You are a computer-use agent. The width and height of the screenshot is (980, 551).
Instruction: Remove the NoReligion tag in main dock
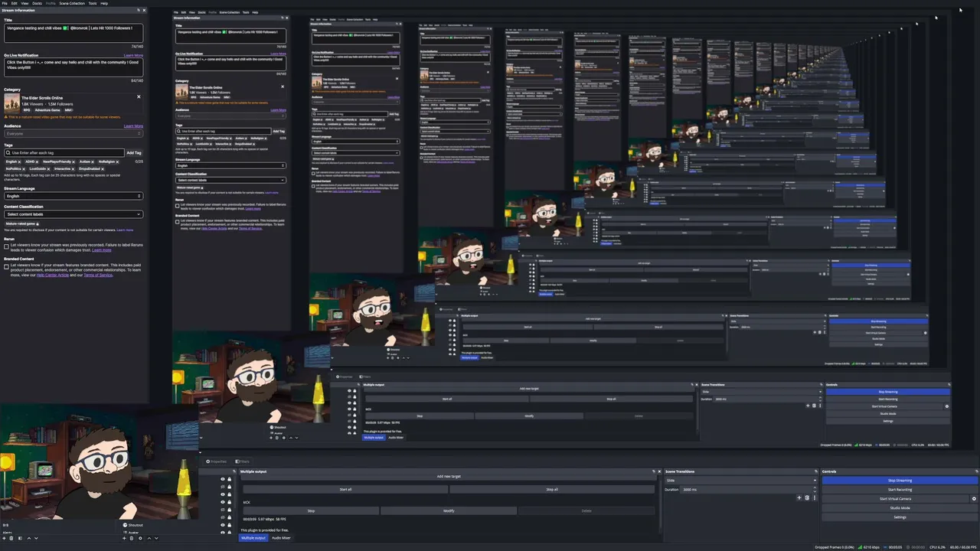(x=117, y=162)
